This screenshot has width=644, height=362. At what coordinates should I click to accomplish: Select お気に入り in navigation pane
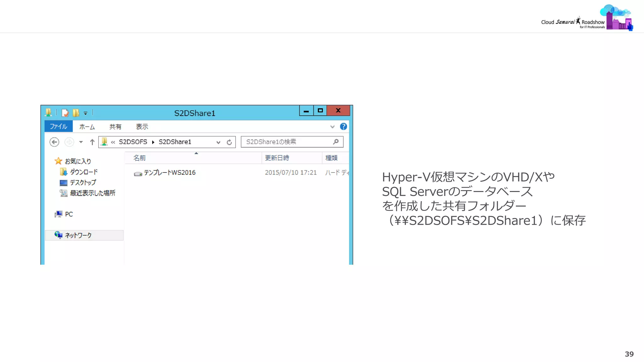pyautogui.click(x=78, y=161)
